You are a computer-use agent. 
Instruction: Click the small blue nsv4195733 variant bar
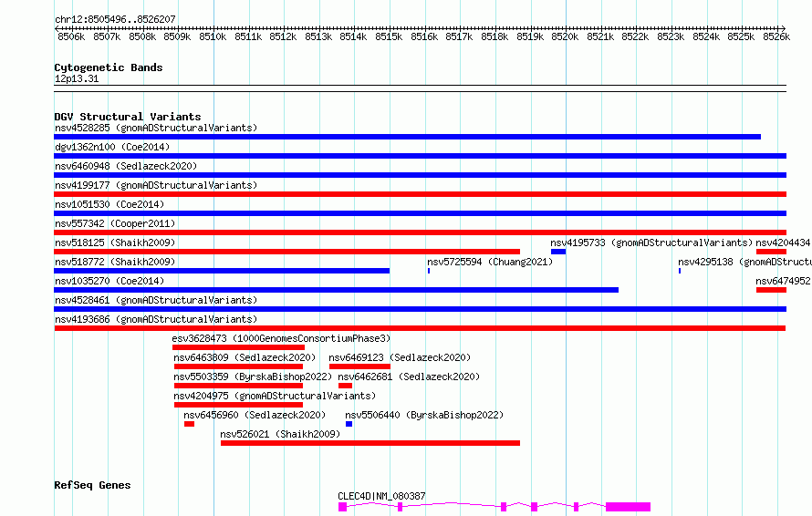click(558, 252)
